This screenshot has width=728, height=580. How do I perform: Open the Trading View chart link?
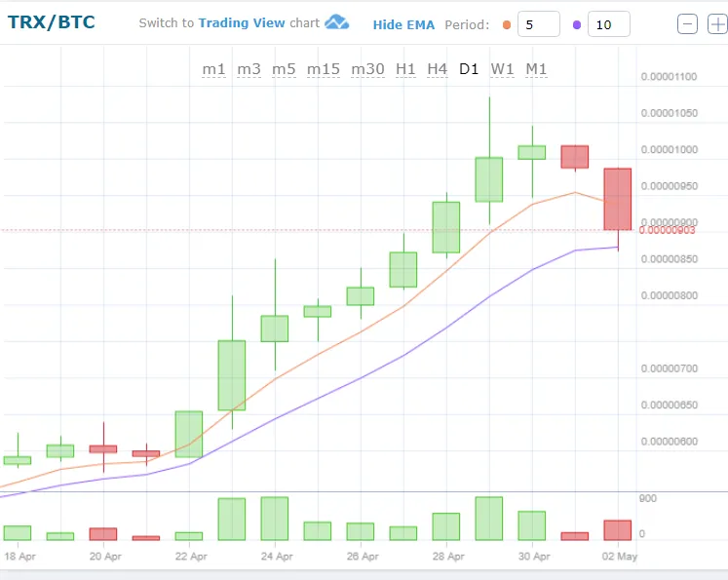coord(242,22)
